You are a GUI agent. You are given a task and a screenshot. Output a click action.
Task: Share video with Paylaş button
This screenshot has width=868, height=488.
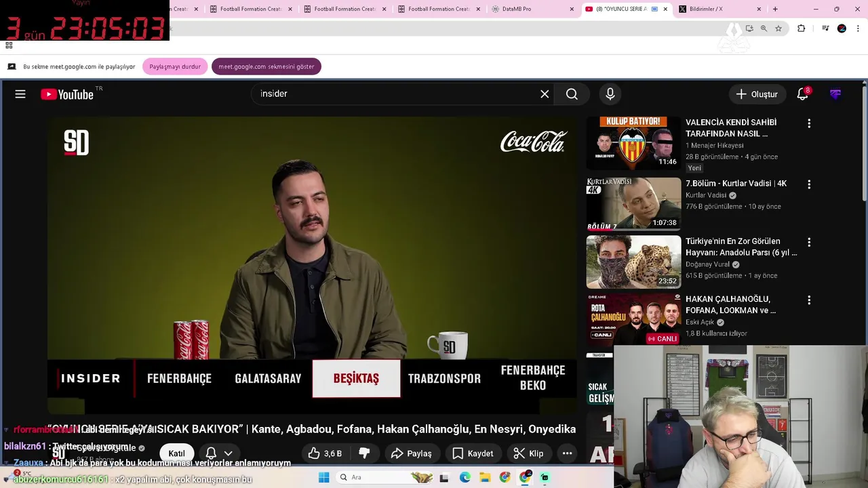[412, 453]
